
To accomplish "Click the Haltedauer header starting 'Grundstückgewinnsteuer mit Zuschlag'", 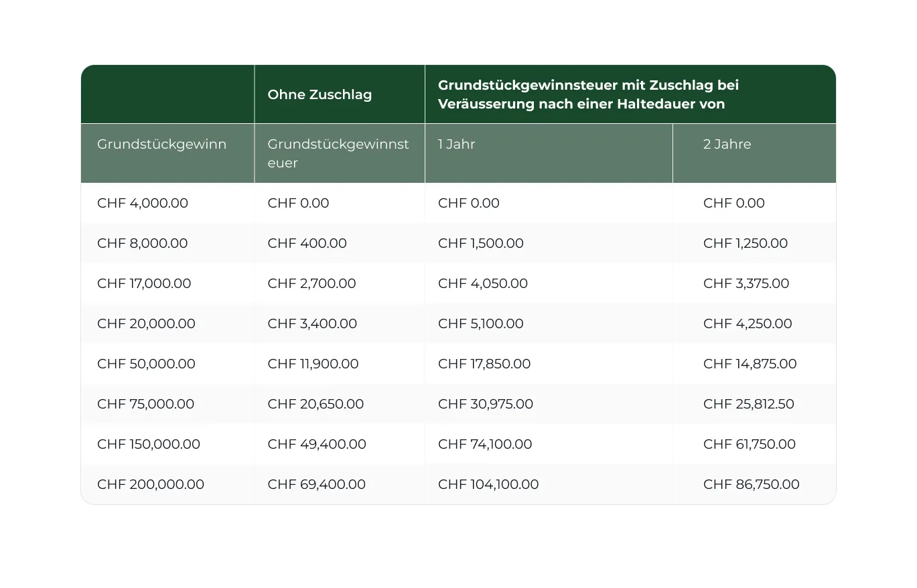I will coord(588,94).
